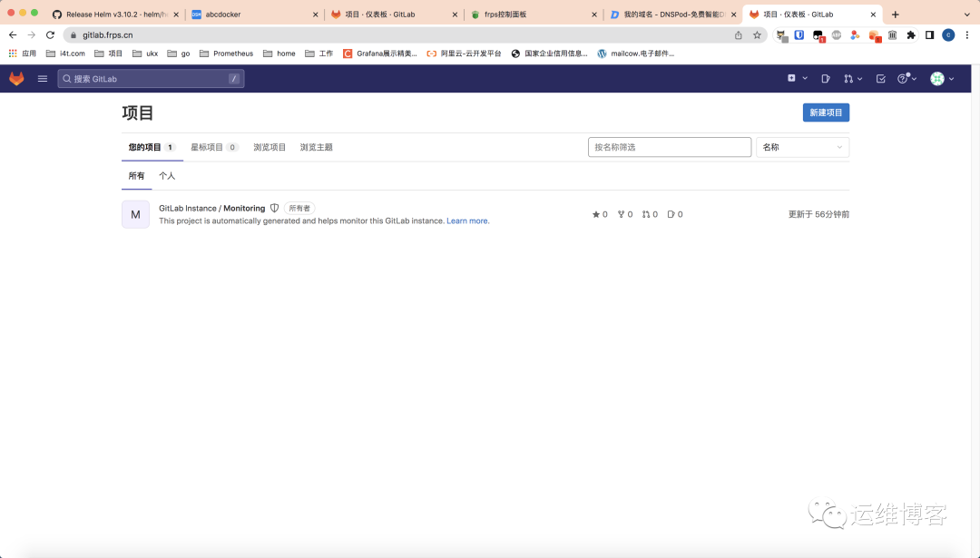Switch to the 所有 sub-tab
Image resolution: width=980 pixels, height=558 pixels.
(136, 176)
